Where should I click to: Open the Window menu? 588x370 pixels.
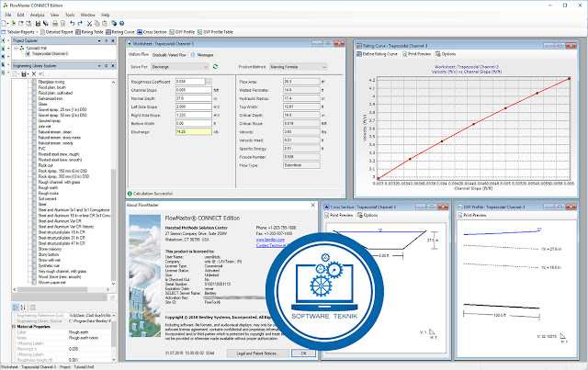point(88,15)
